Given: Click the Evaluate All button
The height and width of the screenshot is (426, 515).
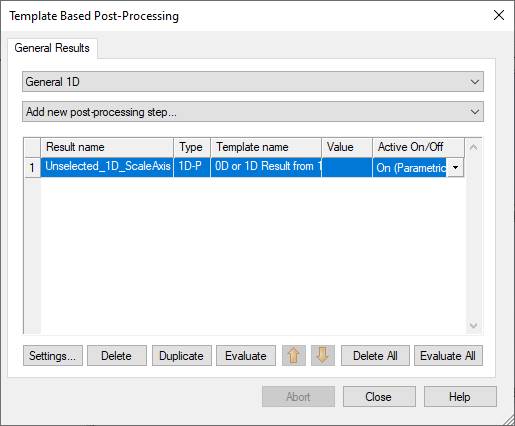Looking at the screenshot, I should (448, 356).
